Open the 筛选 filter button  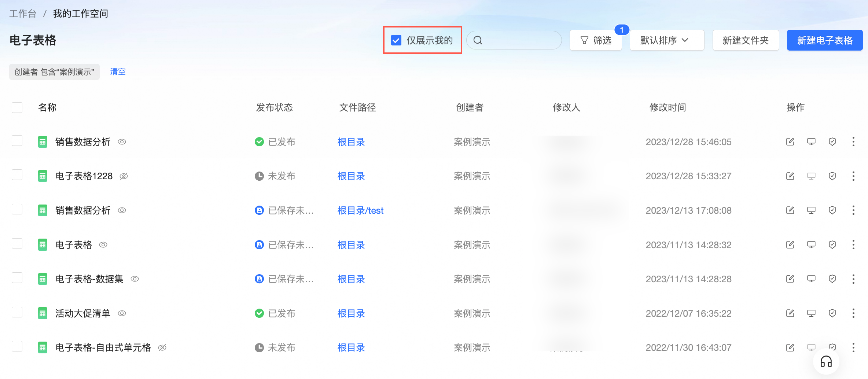click(596, 40)
